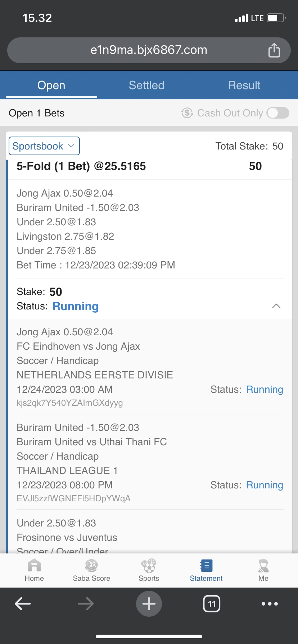Tap the 5-Fold (1 Bet) header

click(81, 166)
